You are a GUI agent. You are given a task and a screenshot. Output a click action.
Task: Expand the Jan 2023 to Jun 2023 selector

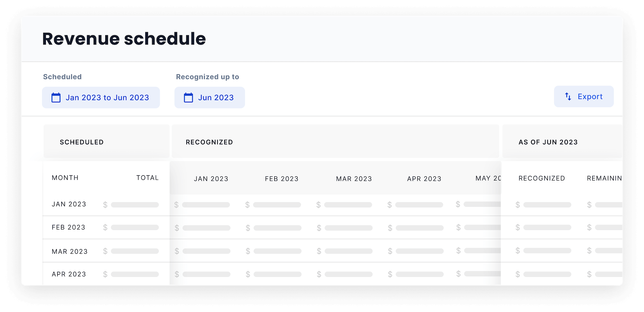point(101,97)
